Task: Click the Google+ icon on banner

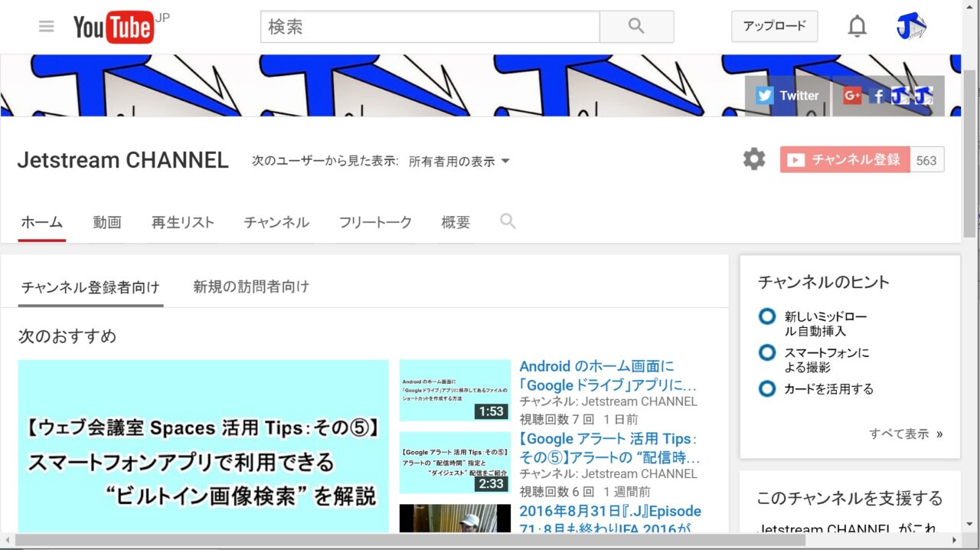Action: 852,96
